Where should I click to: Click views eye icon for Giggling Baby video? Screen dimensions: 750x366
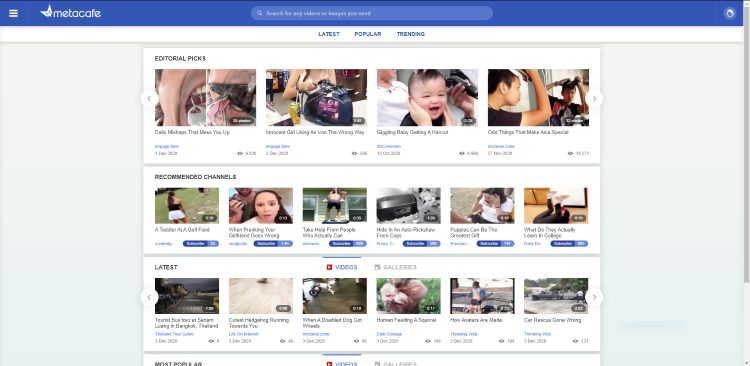462,154
